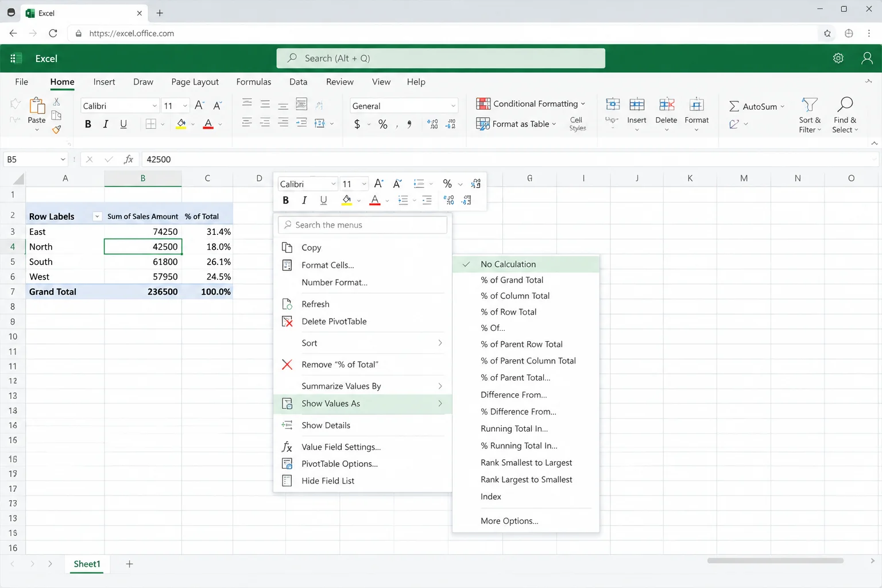Viewport: 882px width, 588px height.
Task: Open Row Labels filter dropdown
Action: point(97,216)
